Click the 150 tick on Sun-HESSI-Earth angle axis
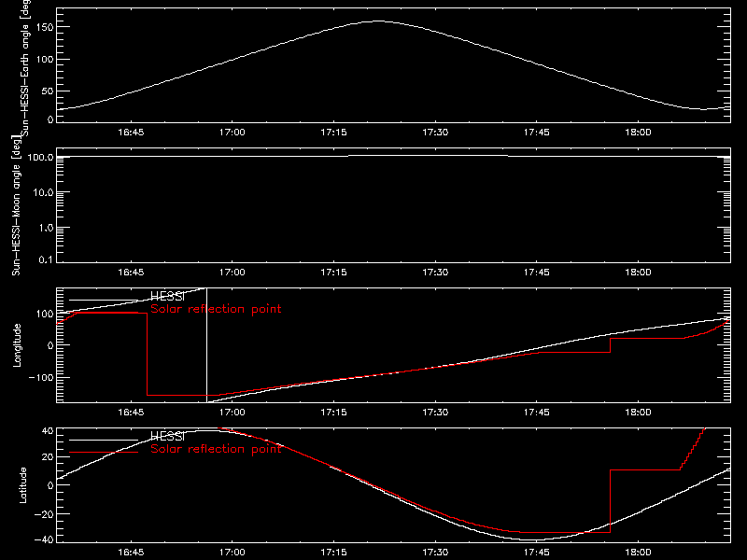The height and width of the screenshot is (560, 747). pyautogui.click(x=47, y=28)
